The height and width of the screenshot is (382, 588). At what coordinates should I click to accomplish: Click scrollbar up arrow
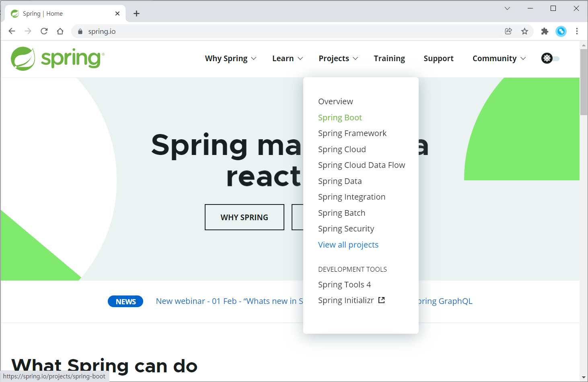coord(584,45)
